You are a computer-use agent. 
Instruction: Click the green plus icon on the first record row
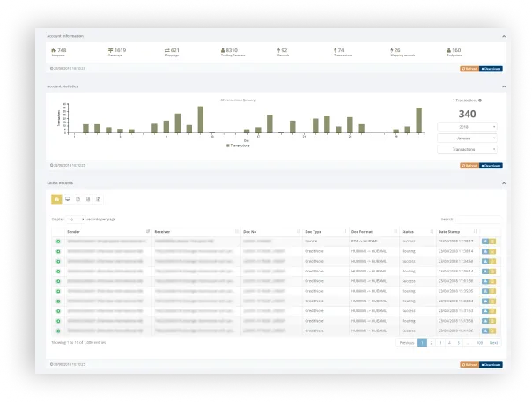click(x=58, y=242)
